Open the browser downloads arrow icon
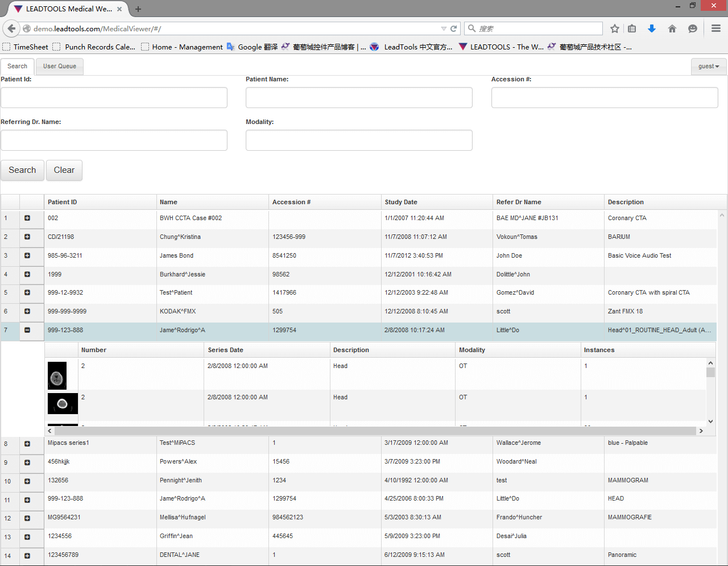Screen dimensions: 728x566 coord(652,28)
